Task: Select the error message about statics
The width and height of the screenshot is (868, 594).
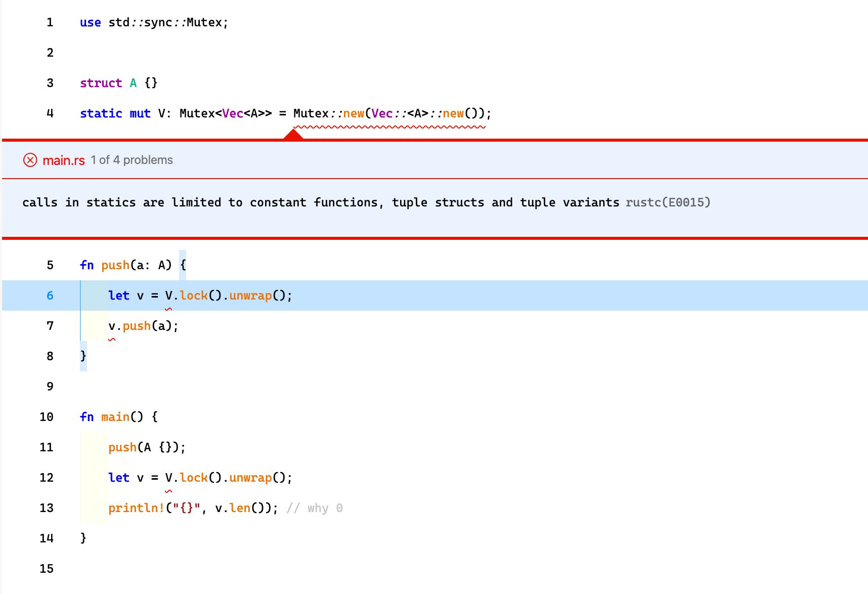Action: pos(321,203)
